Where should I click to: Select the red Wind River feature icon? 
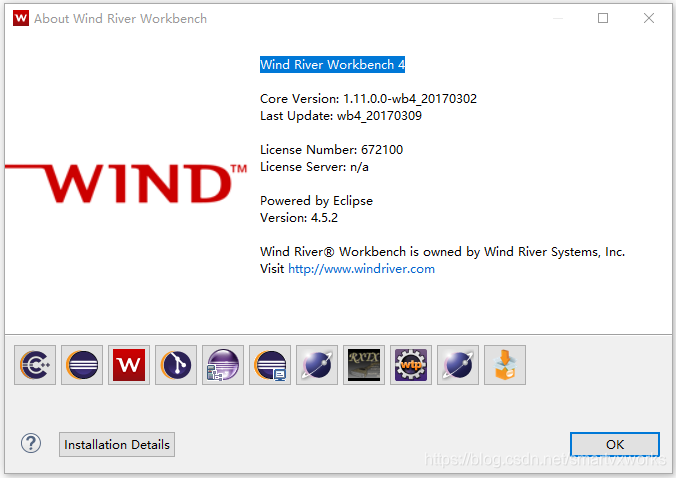[129, 365]
